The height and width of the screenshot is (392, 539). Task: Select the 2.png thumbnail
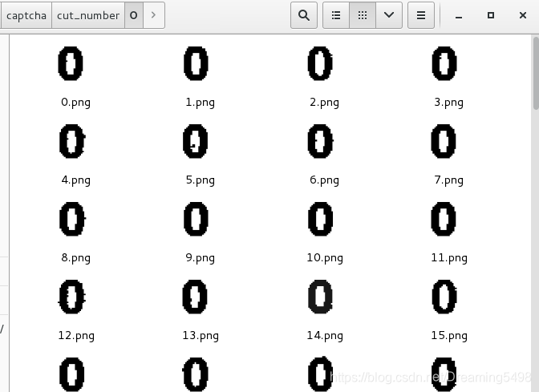pyautogui.click(x=320, y=63)
